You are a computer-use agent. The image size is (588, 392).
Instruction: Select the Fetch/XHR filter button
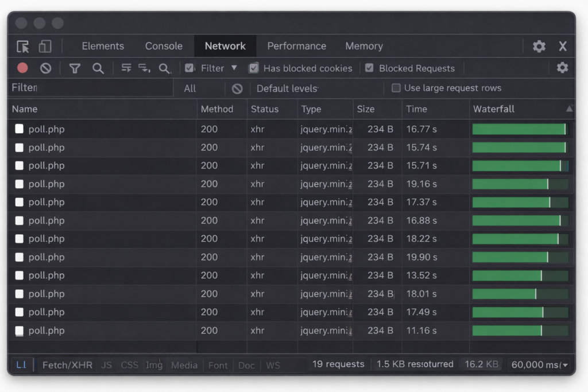click(x=67, y=365)
